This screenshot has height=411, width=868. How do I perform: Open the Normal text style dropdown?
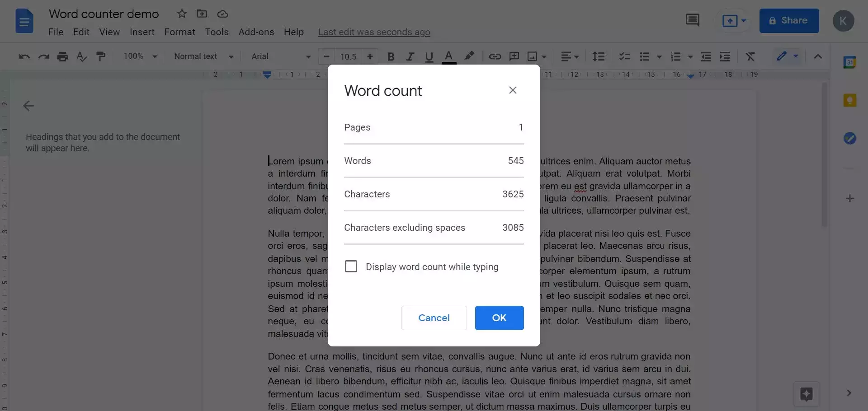point(203,56)
